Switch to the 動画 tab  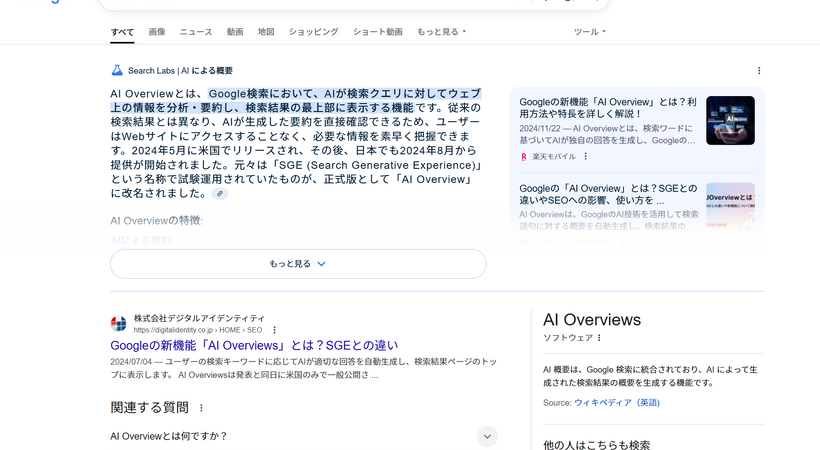[x=235, y=31]
